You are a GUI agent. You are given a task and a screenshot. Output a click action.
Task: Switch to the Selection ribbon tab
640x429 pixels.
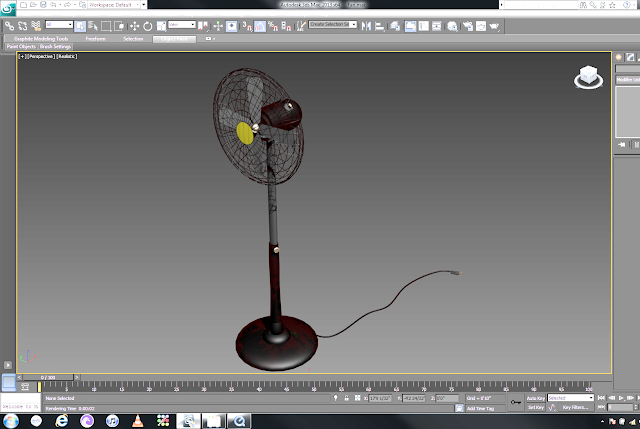click(x=133, y=39)
